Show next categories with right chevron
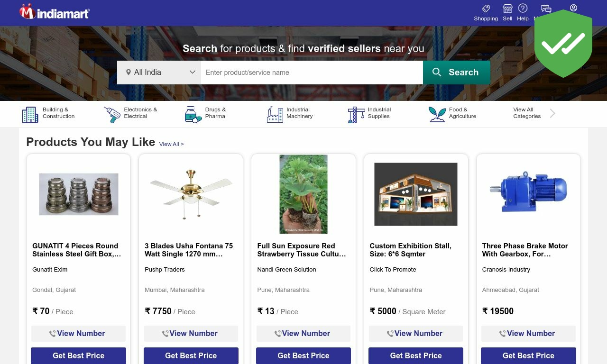 pos(552,113)
